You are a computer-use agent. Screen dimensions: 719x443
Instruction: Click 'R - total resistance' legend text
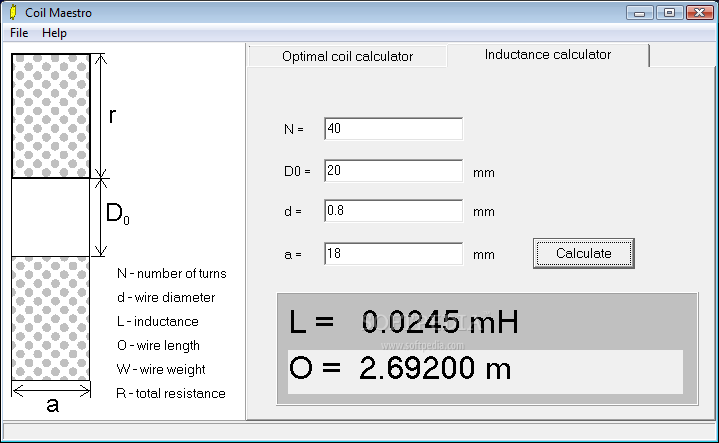click(171, 393)
